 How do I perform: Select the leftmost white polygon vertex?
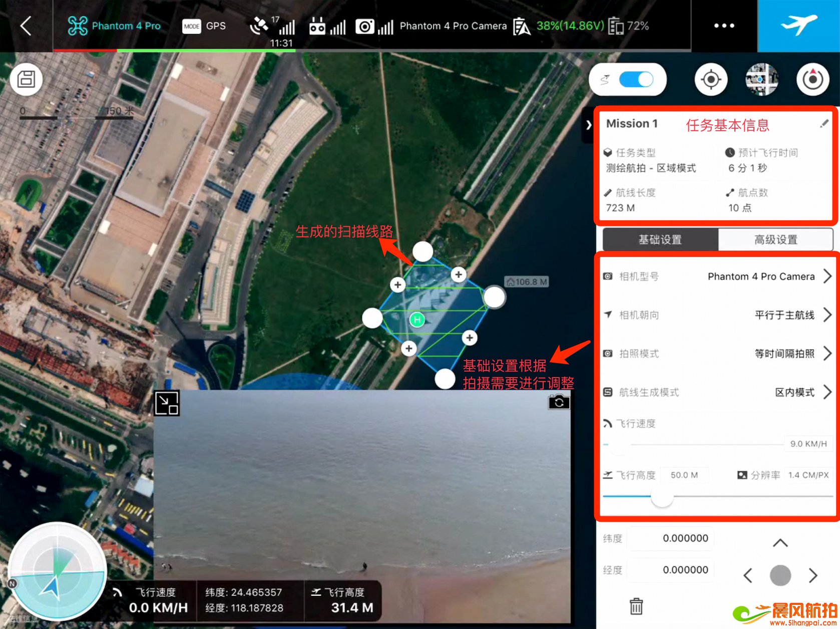click(x=372, y=318)
